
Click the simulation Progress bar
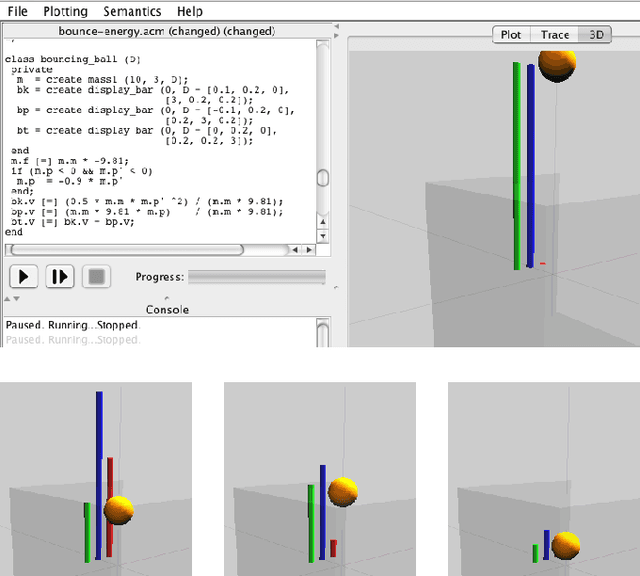click(x=257, y=277)
